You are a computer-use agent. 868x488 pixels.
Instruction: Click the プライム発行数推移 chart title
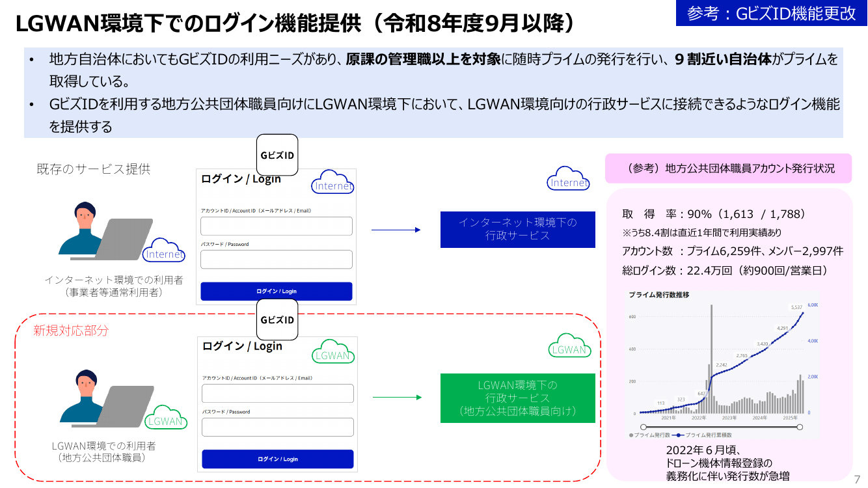[x=658, y=295]
